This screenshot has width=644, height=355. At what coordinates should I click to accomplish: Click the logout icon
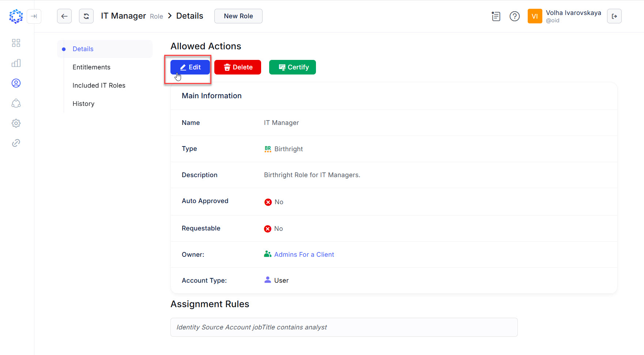(614, 16)
